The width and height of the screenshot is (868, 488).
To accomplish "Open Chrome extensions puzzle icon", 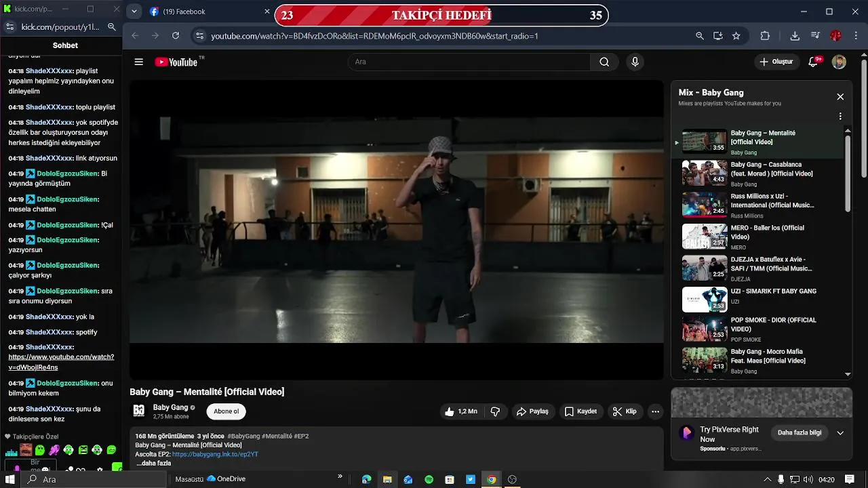I will click(x=765, y=36).
